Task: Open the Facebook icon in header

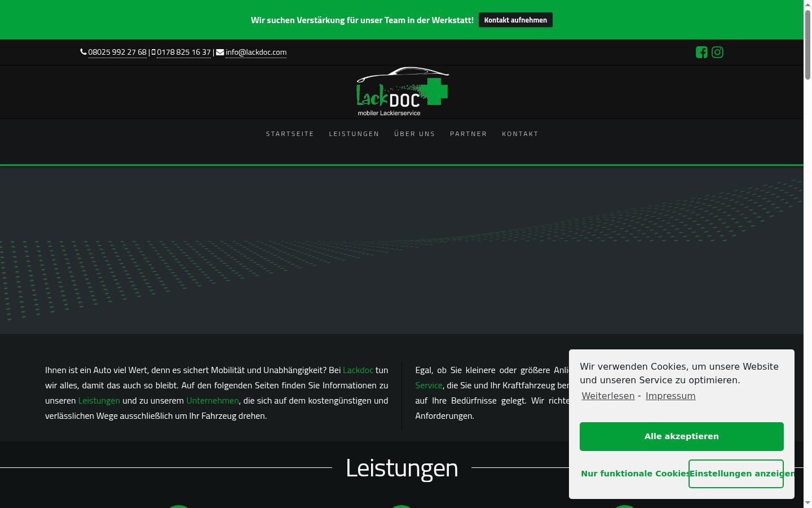Action: pyautogui.click(x=701, y=52)
